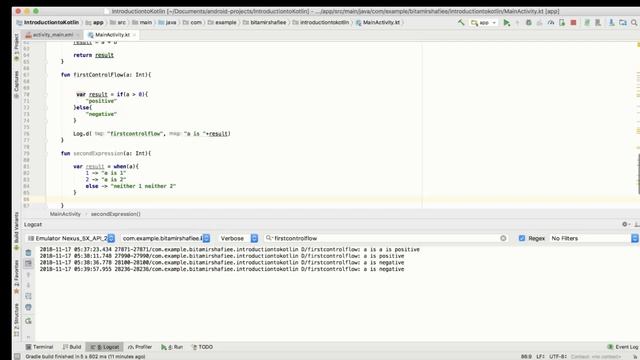The image size is (640, 360).
Task: Click the secondExpression() editor breadcrumb
Action: pos(116,214)
